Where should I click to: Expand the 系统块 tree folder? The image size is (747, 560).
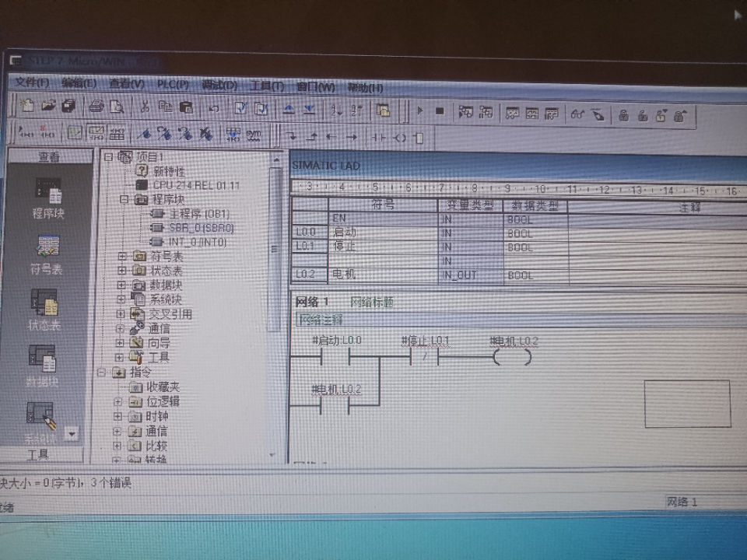tap(121, 299)
